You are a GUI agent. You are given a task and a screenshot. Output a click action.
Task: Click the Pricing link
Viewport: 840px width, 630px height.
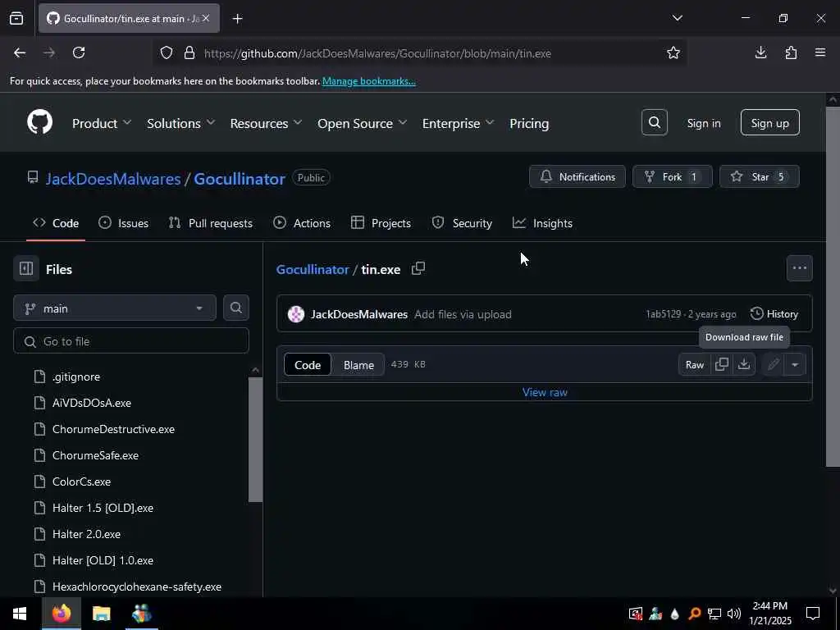coord(529,123)
